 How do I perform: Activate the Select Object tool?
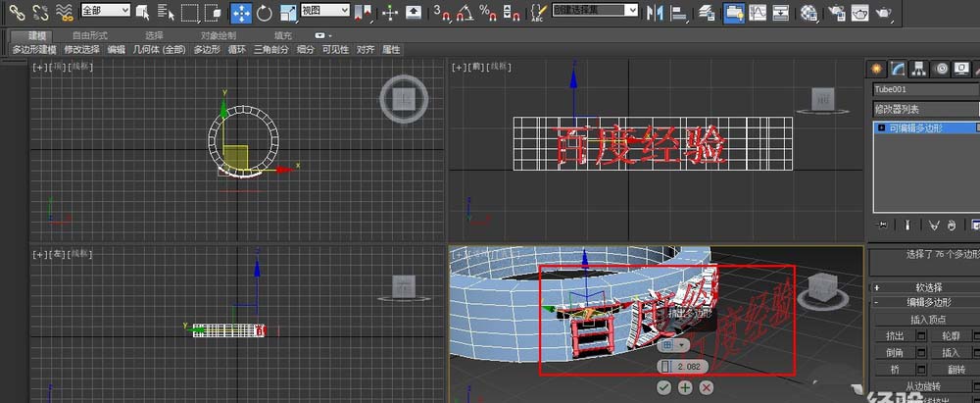(142, 11)
